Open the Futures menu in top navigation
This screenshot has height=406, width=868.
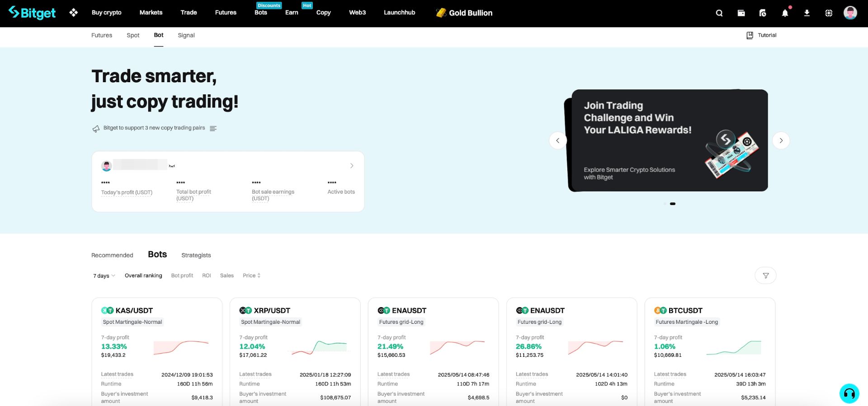click(x=226, y=13)
